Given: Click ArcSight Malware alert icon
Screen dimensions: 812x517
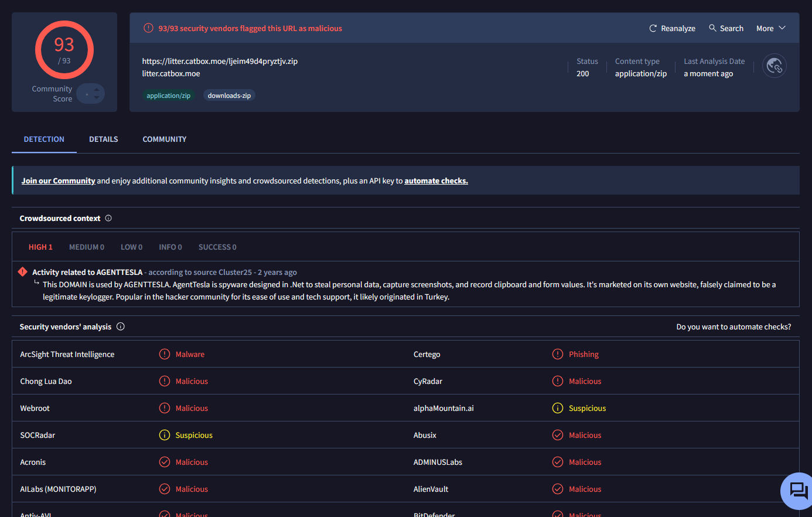Looking at the screenshot, I should click(x=165, y=354).
